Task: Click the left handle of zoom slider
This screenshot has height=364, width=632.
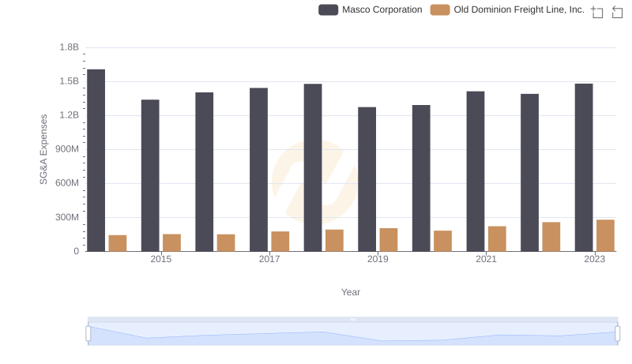Action: [88, 333]
